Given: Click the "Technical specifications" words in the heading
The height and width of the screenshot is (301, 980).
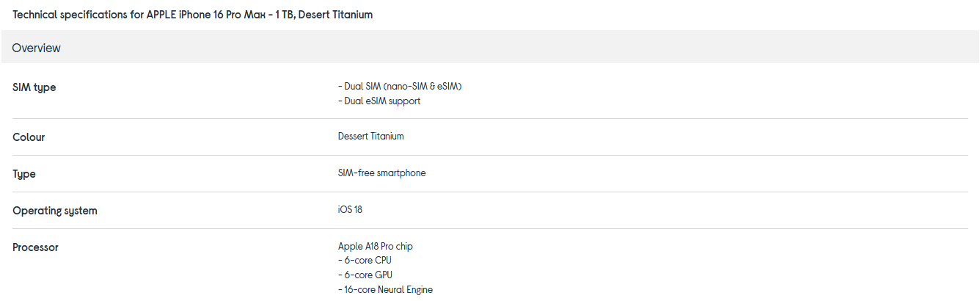Looking at the screenshot, I should [70, 15].
